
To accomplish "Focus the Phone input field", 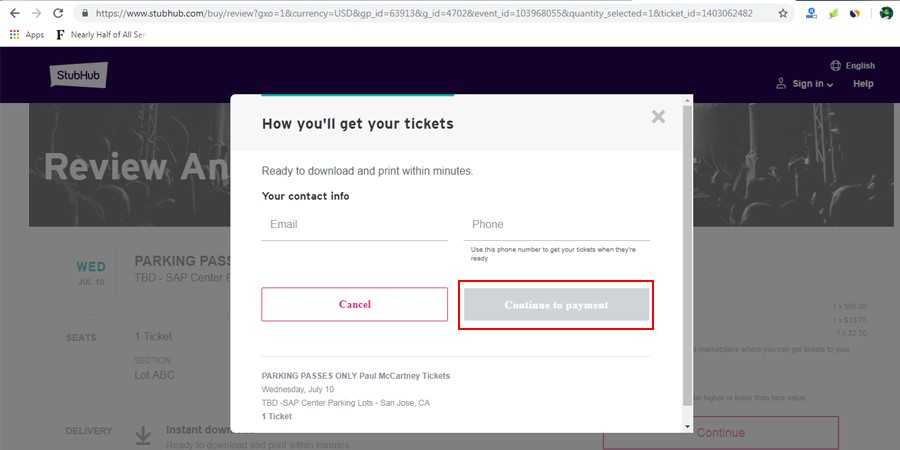I will pyautogui.click(x=556, y=225).
